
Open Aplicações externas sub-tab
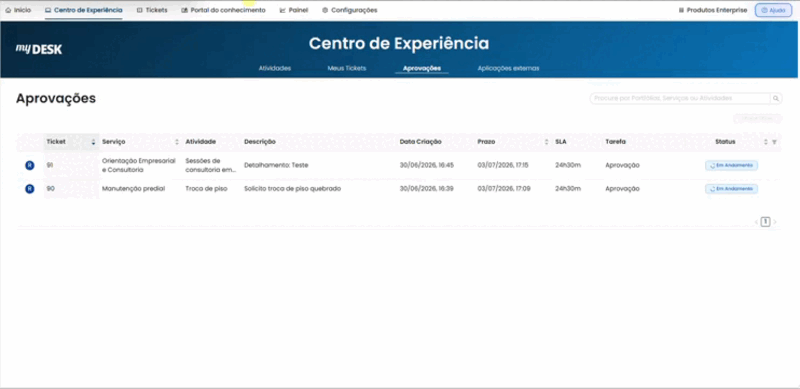(x=508, y=68)
